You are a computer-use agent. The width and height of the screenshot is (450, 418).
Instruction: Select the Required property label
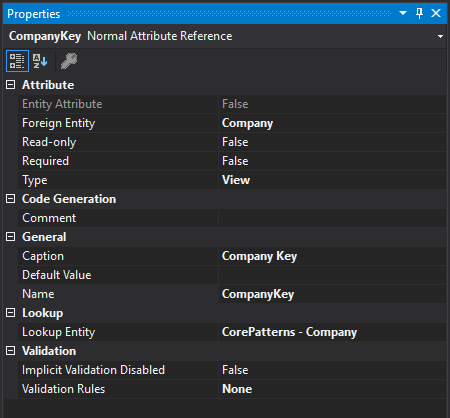point(45,161)
